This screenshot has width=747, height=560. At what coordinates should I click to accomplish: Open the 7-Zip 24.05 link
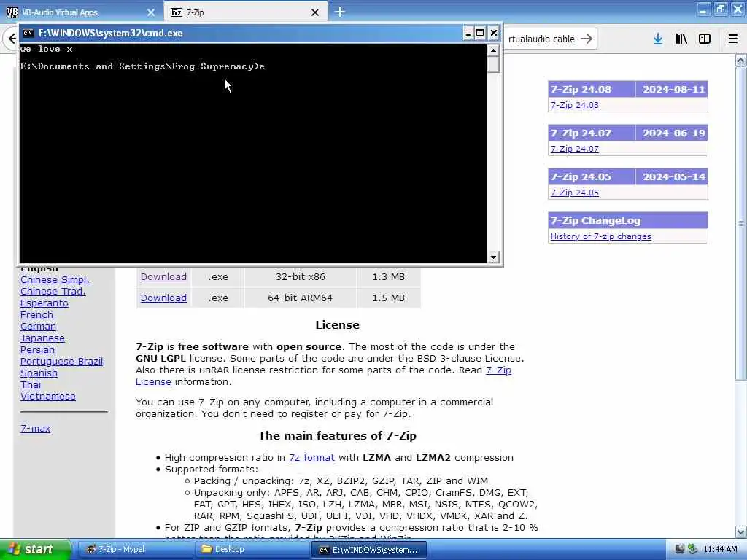coord(575,192)
